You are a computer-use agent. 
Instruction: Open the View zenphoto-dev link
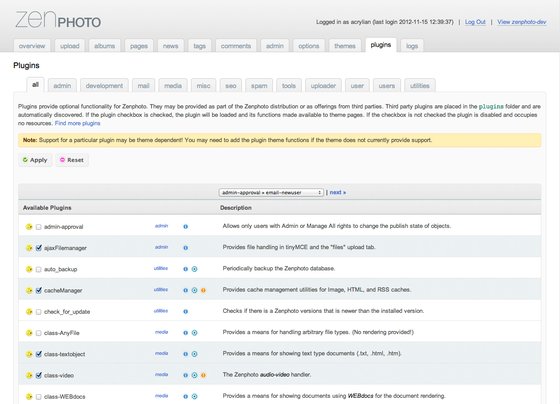click(x=522, y=22)
